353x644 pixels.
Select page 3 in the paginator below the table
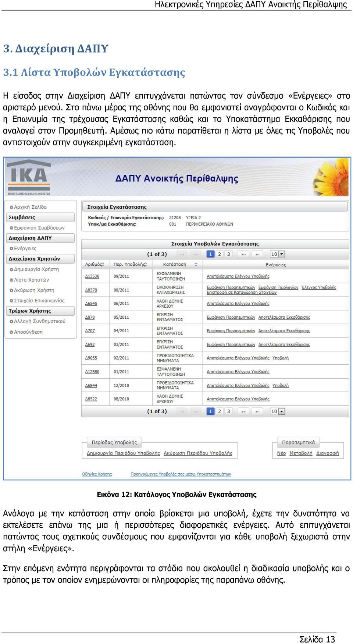click(x=228, y=411)
